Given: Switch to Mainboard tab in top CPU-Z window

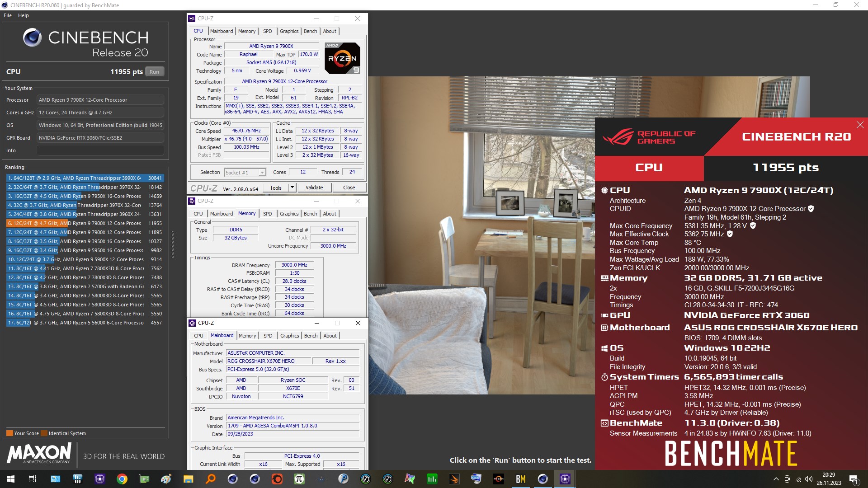Looking at the screenshot, I should pos(222,31).
